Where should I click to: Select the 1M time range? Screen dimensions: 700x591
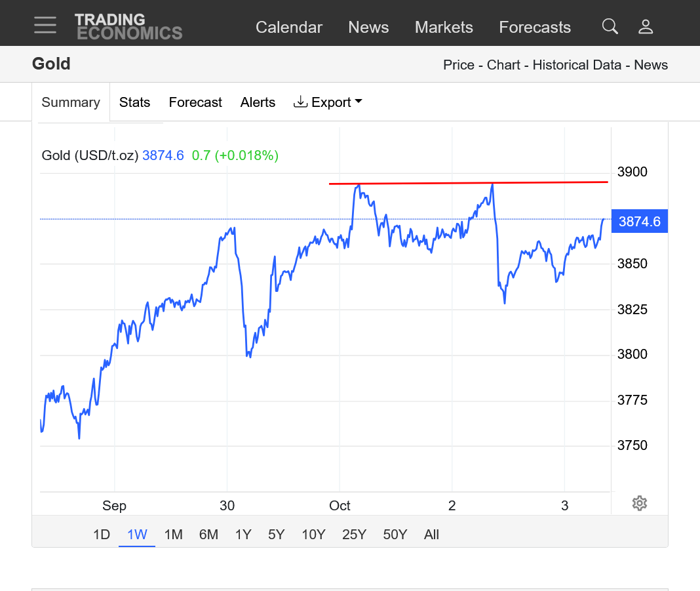[x=173, y=535]
